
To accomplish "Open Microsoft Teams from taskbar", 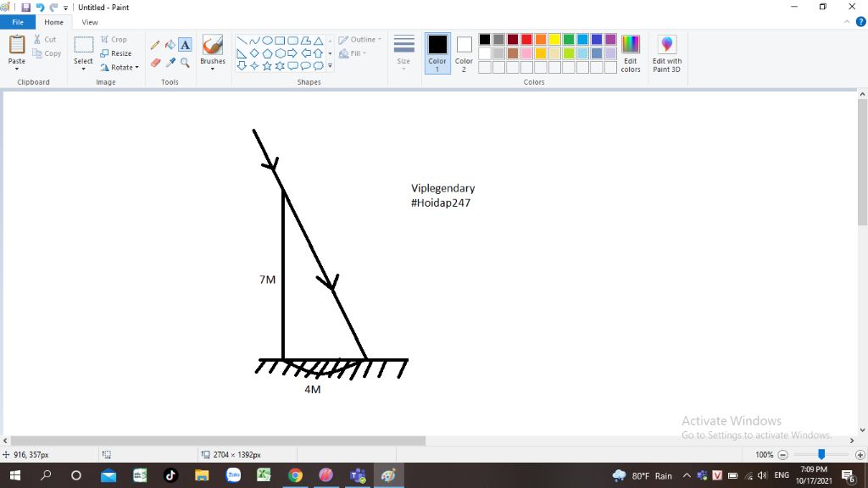I will coord(358,475).
